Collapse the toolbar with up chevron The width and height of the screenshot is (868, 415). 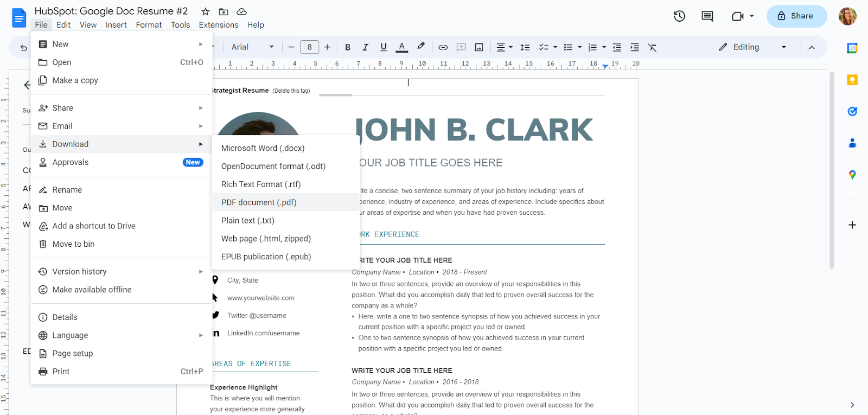click(812, 47)
